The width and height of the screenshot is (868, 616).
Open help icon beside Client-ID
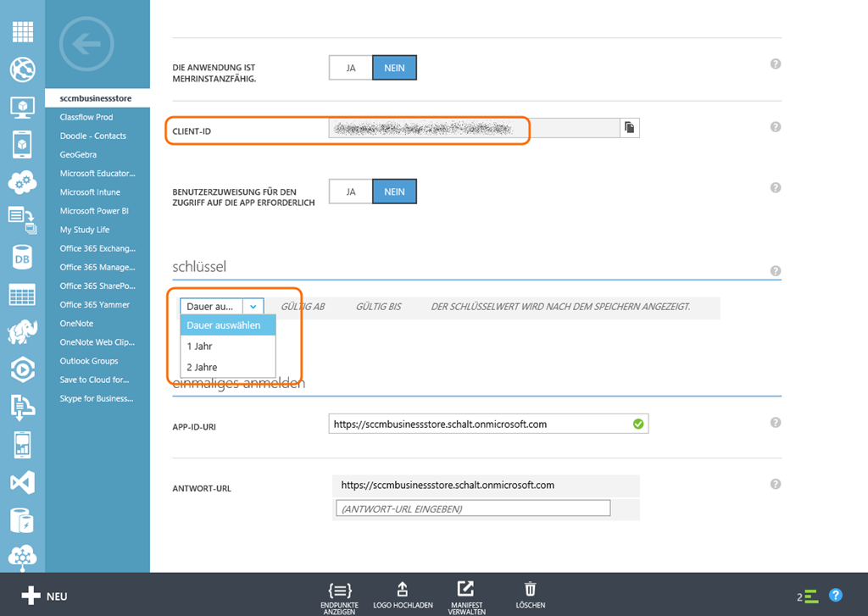[775, 127]
